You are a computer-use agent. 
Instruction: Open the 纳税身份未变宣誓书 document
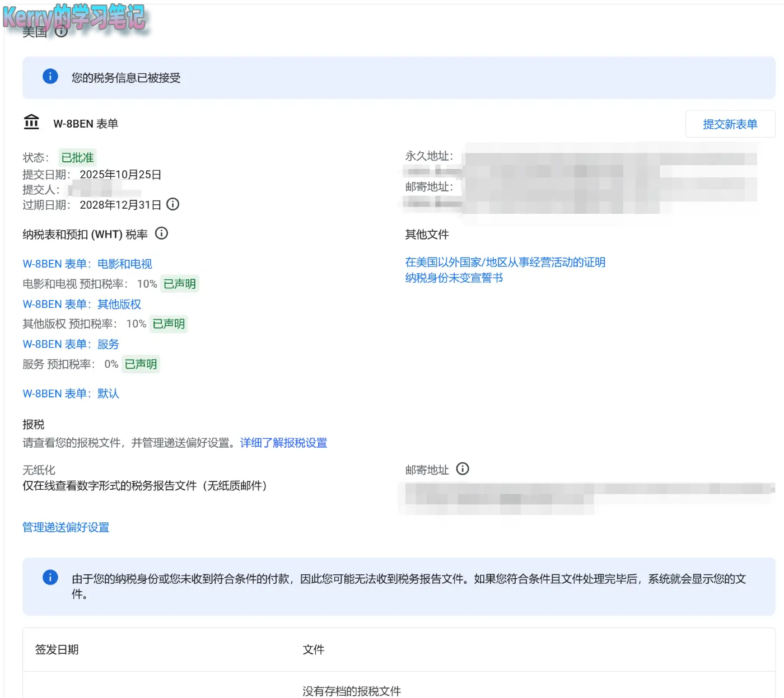pyautogui.click(x=454, y=278)
